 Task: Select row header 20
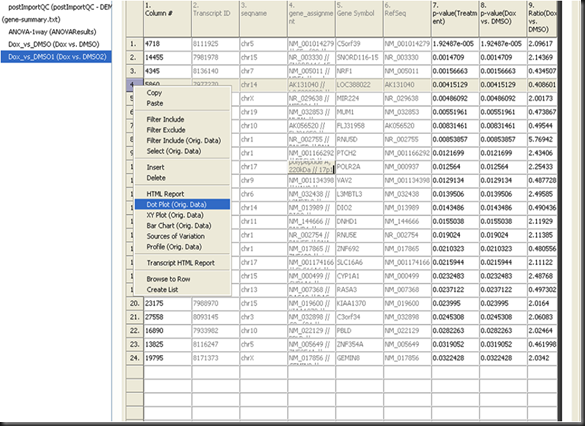pos(134,304)
